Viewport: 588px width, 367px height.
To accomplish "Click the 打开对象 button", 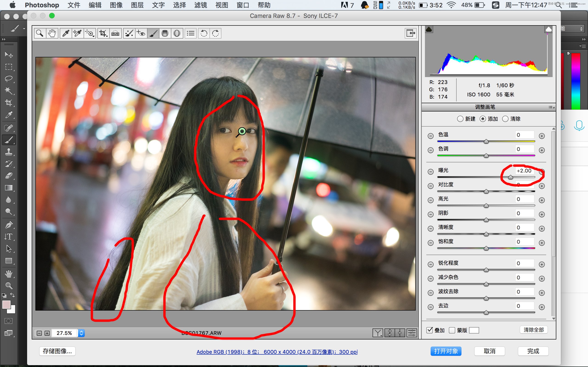I will tap(446, 351).
